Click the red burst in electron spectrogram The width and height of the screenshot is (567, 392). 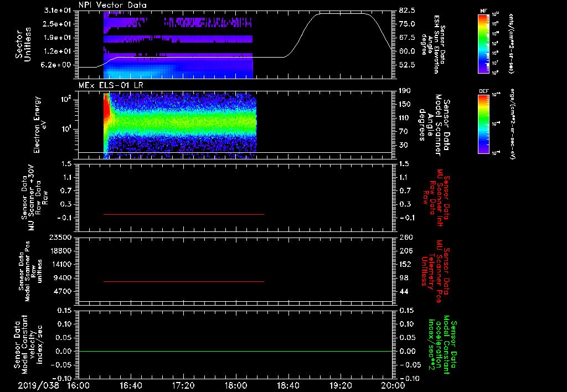[107, 105]
